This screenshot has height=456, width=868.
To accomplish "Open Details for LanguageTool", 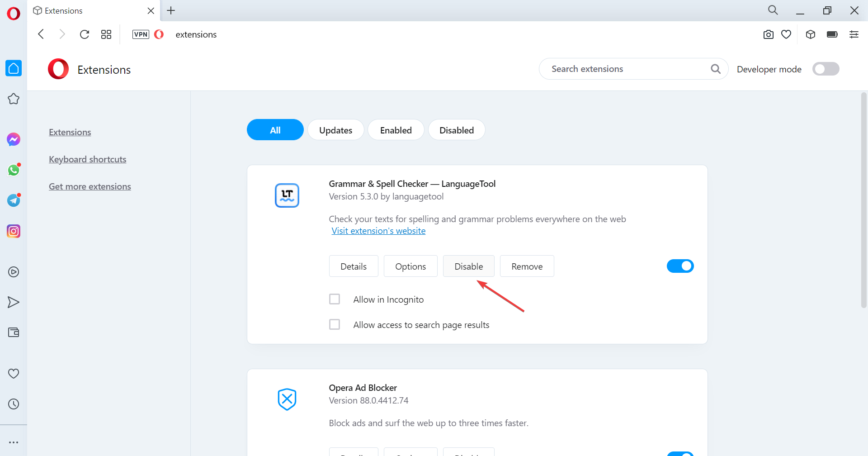I will click(x=354, y=266).
